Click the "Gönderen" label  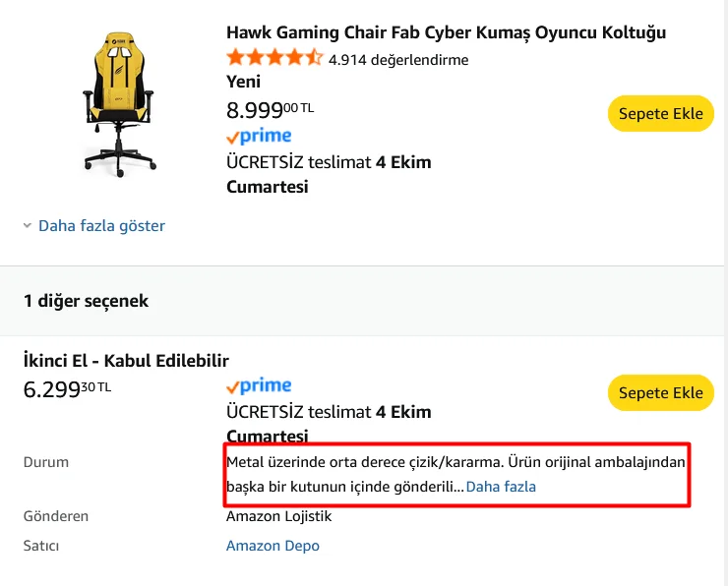[x=56, y=516]
